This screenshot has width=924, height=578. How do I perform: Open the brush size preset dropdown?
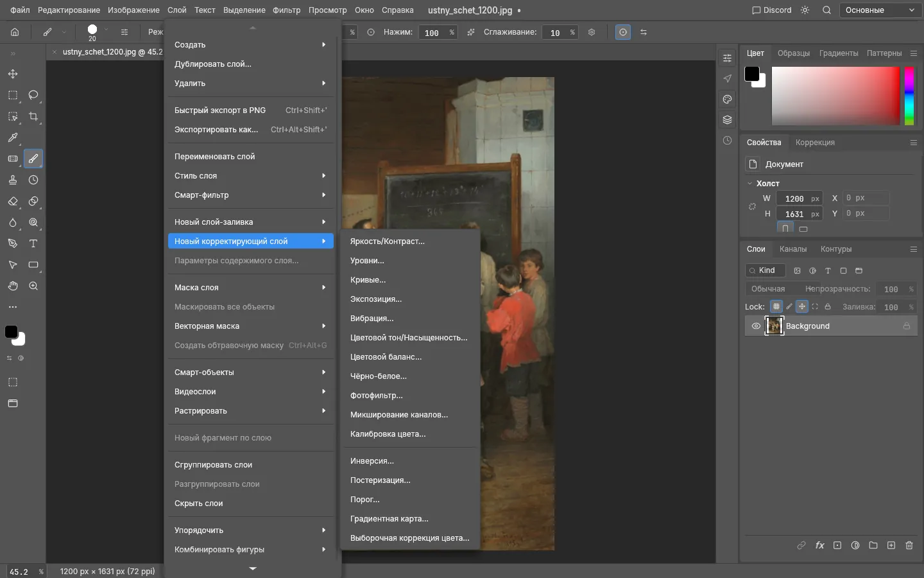pos(106,30)
